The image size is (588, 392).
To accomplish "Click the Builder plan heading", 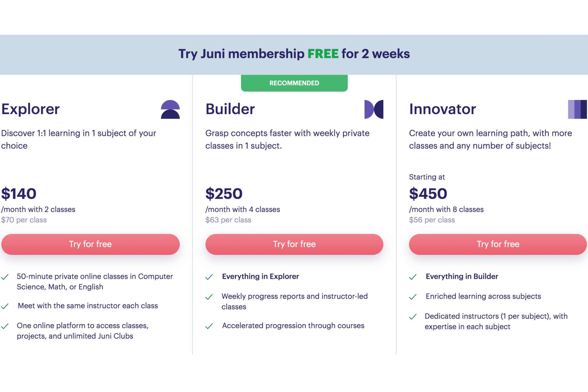I will click(x=230, y=109).
